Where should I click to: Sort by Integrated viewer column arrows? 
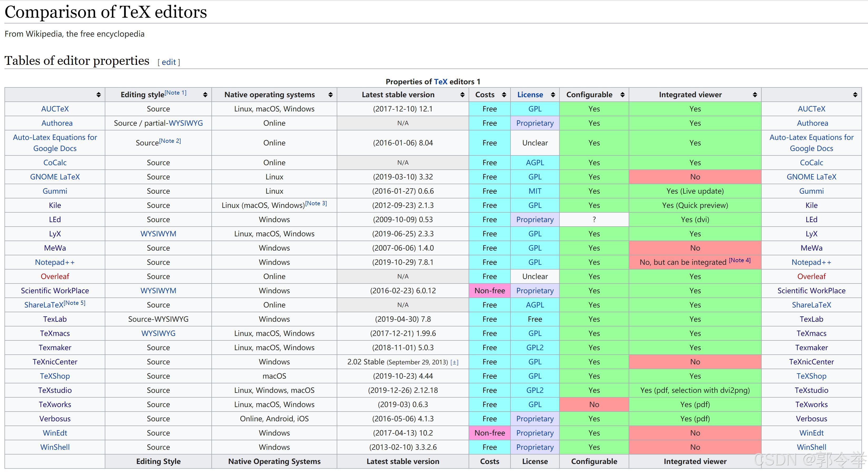pyautogui.click(x=755, y=95)
